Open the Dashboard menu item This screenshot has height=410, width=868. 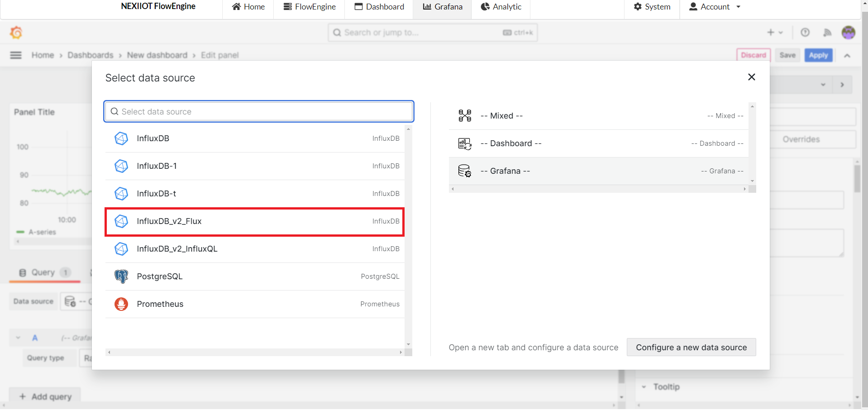[379, 7]
